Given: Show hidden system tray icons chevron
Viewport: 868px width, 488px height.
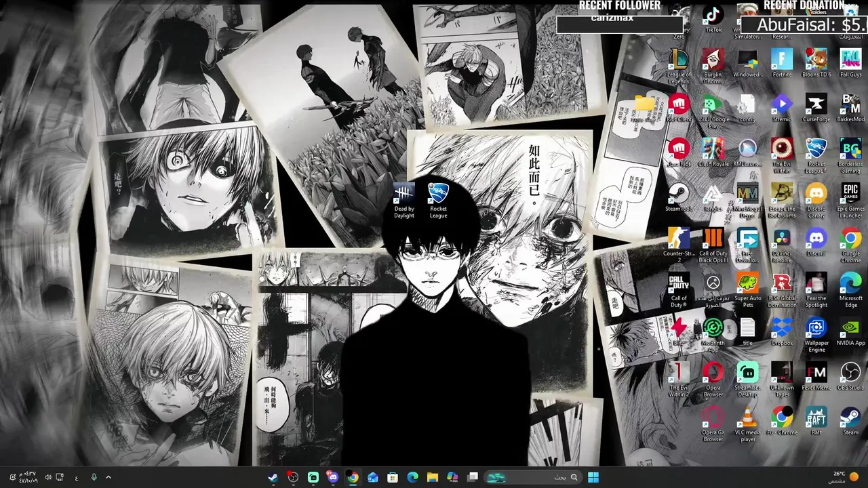Looking at the screenshot, I should click(108, 477).
